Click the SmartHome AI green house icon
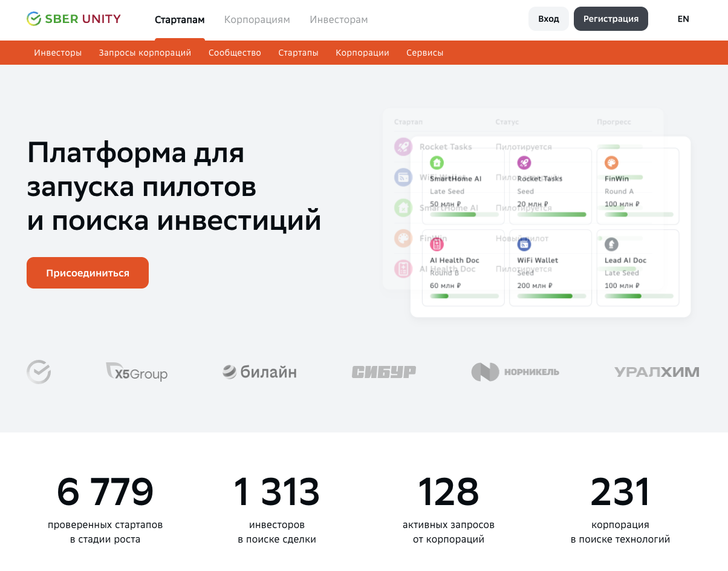Viewport: 728px width, 571px height. pyautogui.click(x=437, y=163)
